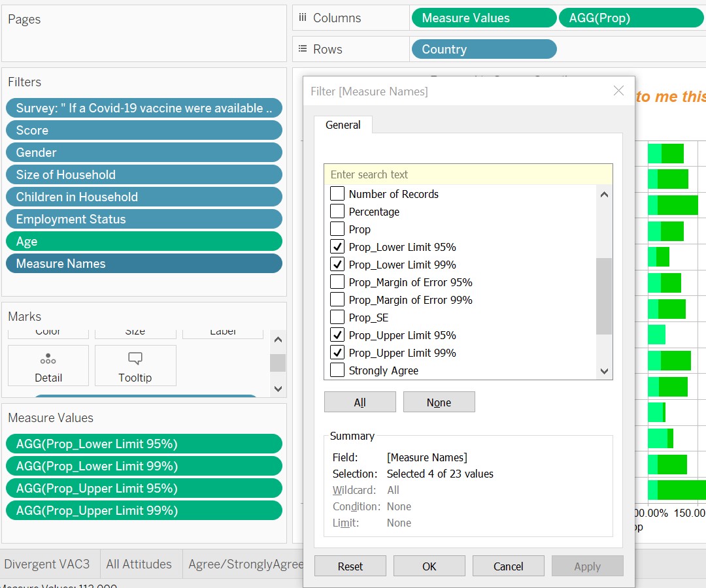Select the Age filter pill

[144, 242]
